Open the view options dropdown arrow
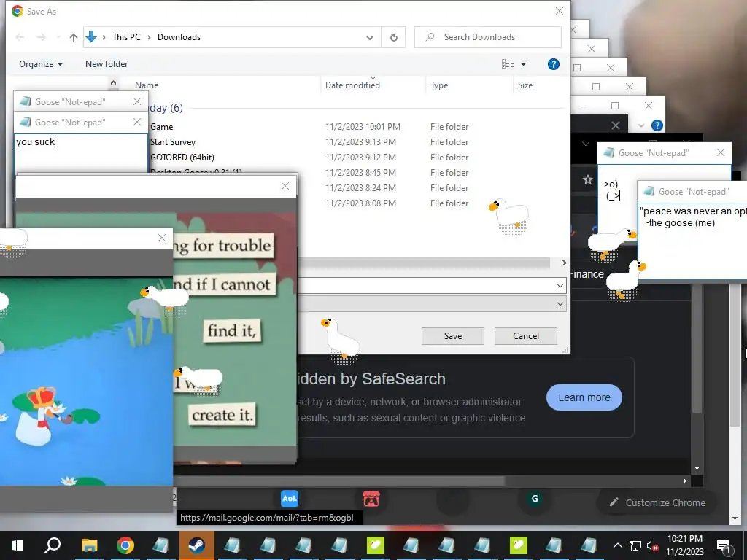Screen dimensions: 747x560 (x=523, y=64)
